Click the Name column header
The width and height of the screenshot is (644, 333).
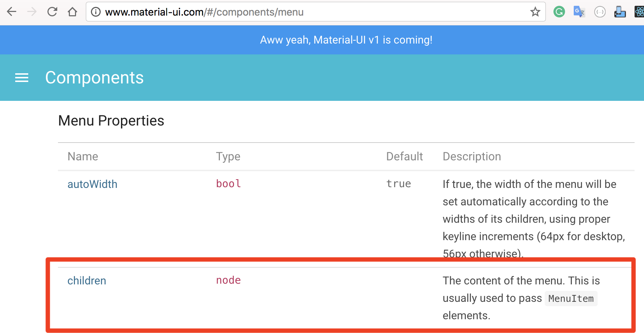click(x=83, y=156)
